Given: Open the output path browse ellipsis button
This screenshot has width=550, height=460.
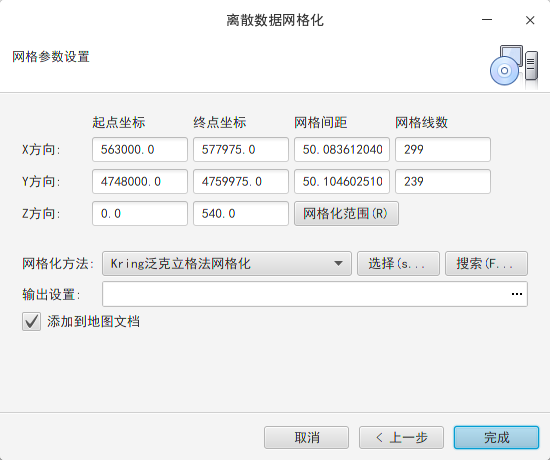Looking at the screenshot, I should point(517,294).
